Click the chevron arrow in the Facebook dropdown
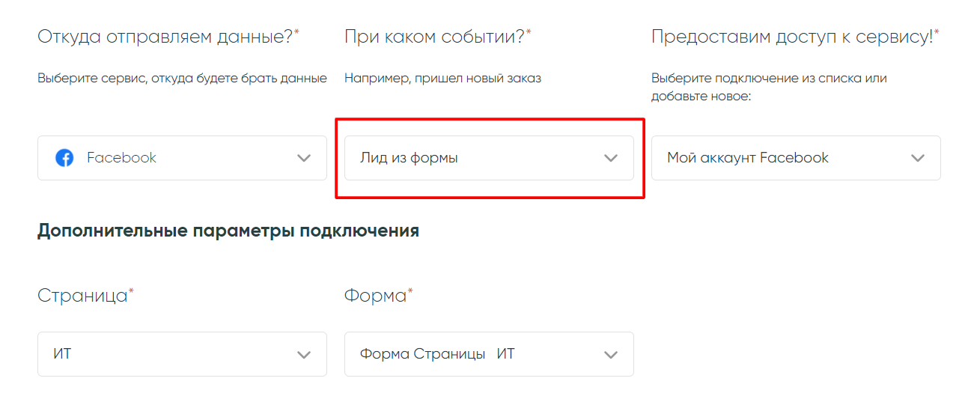Viewport: 980px width, 408px height. point(304,158)
